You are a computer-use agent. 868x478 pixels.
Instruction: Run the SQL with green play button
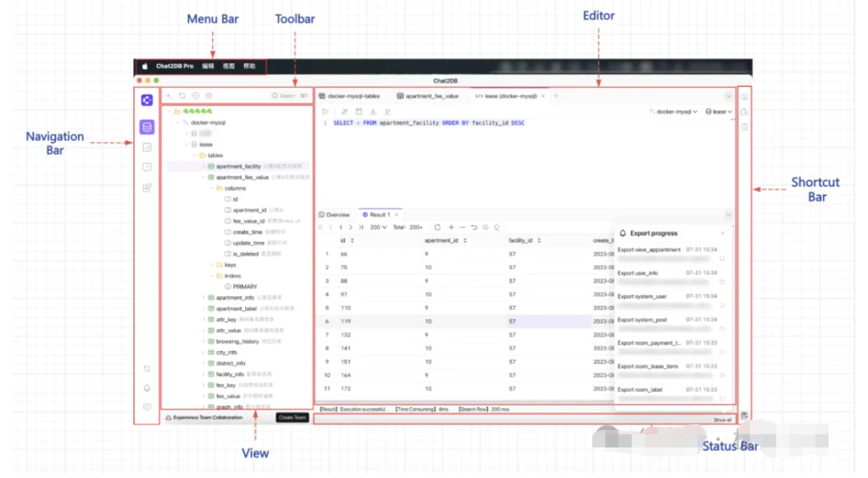pyautogui.click(x=325, y=111)
